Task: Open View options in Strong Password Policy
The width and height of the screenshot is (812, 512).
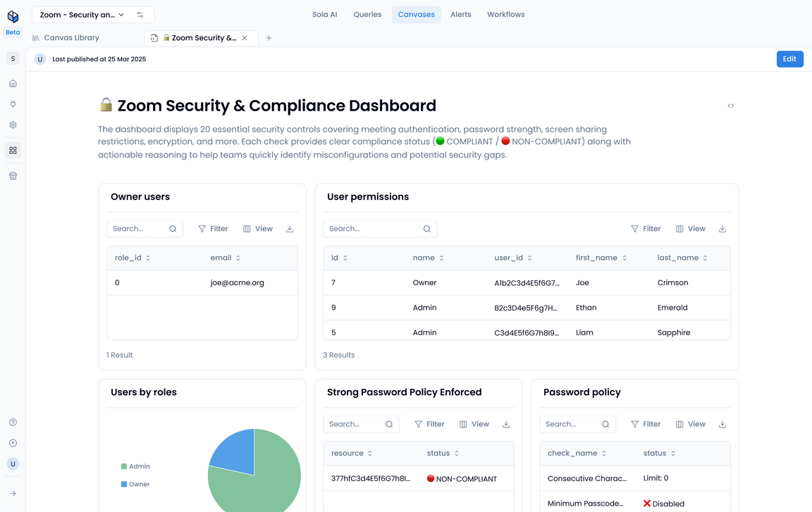Action: click(x=474, y=424)
